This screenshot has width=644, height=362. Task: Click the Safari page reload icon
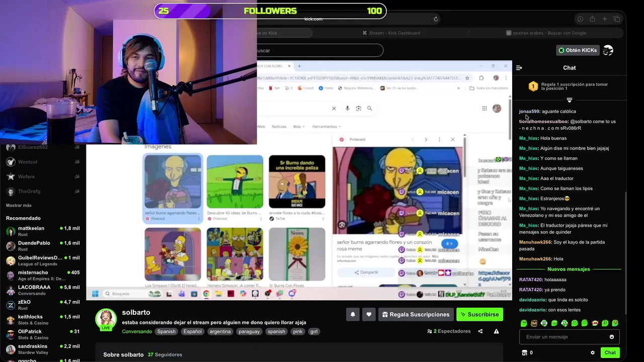coord(436,19)
